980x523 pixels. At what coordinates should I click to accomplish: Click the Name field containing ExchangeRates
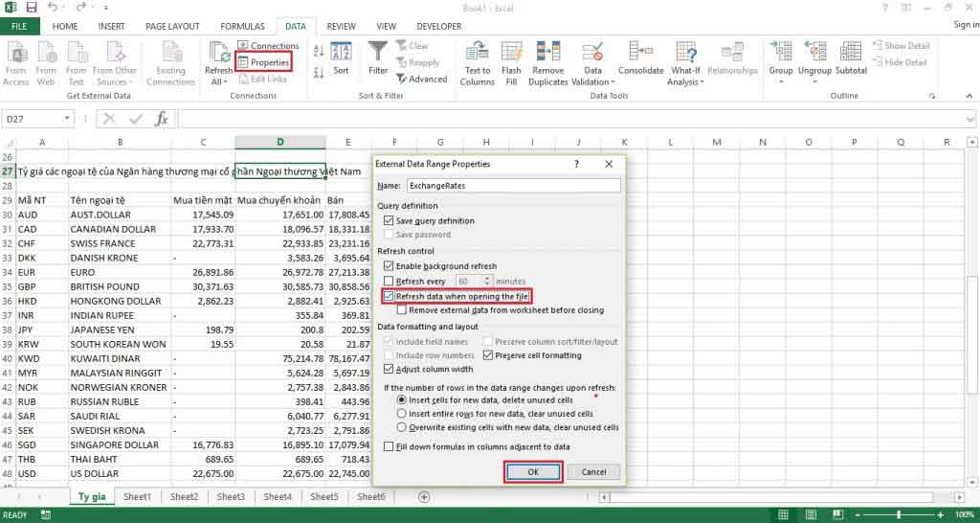(514, 186)
